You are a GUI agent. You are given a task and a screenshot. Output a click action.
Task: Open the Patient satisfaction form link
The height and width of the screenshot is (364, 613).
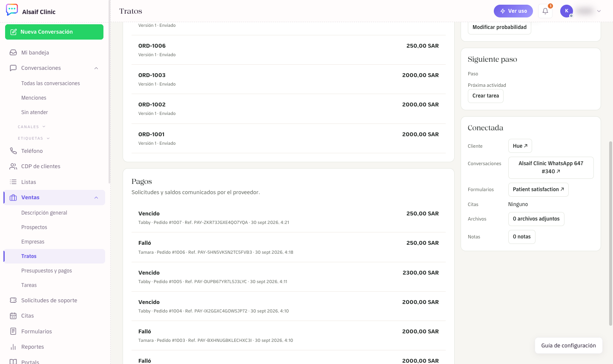[539, 189]
